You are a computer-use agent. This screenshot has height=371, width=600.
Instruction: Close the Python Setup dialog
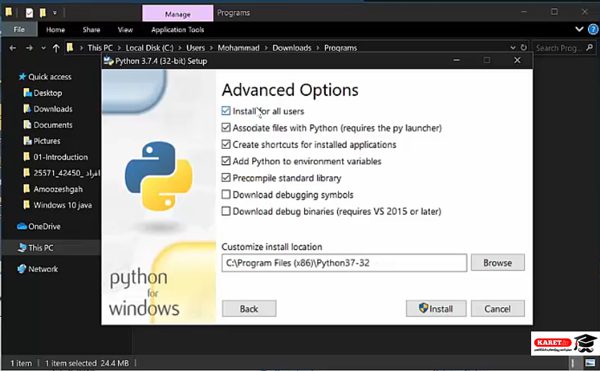[x=517, y=60]
